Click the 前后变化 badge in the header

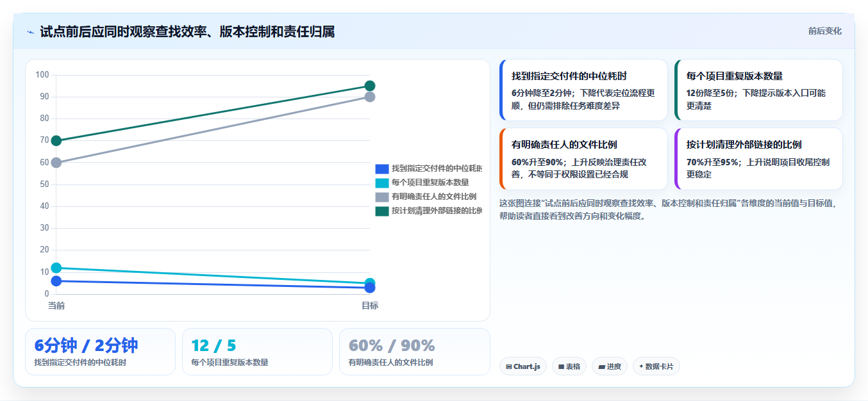click(x=824, y=31)
